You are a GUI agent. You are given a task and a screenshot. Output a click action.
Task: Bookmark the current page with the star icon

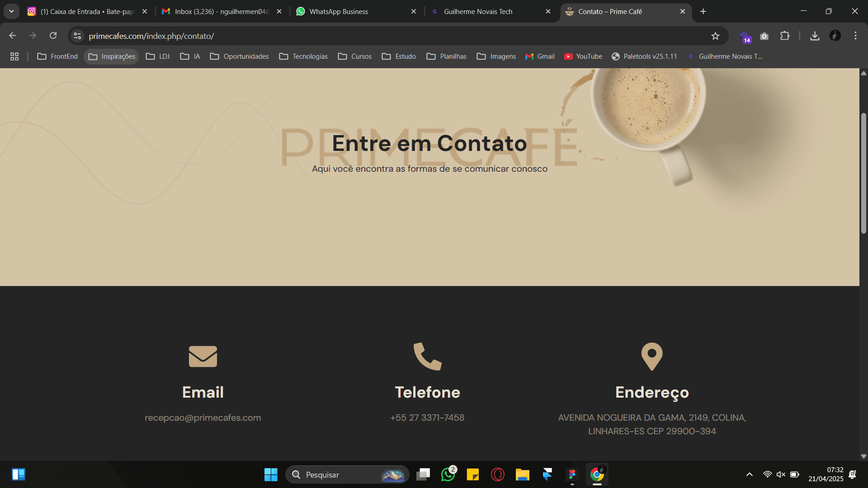(716, 36)
